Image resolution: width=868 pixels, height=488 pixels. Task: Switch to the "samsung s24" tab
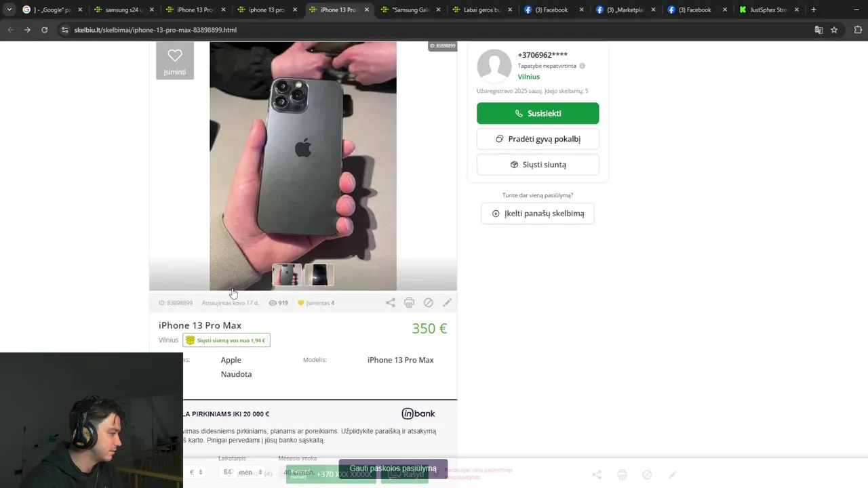tap(123, 9)
